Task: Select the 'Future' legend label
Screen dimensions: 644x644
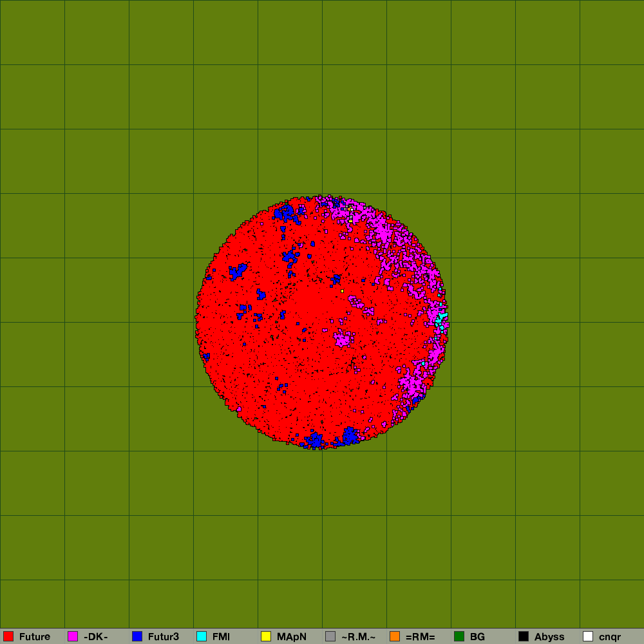Action: (x=35, y=637)
